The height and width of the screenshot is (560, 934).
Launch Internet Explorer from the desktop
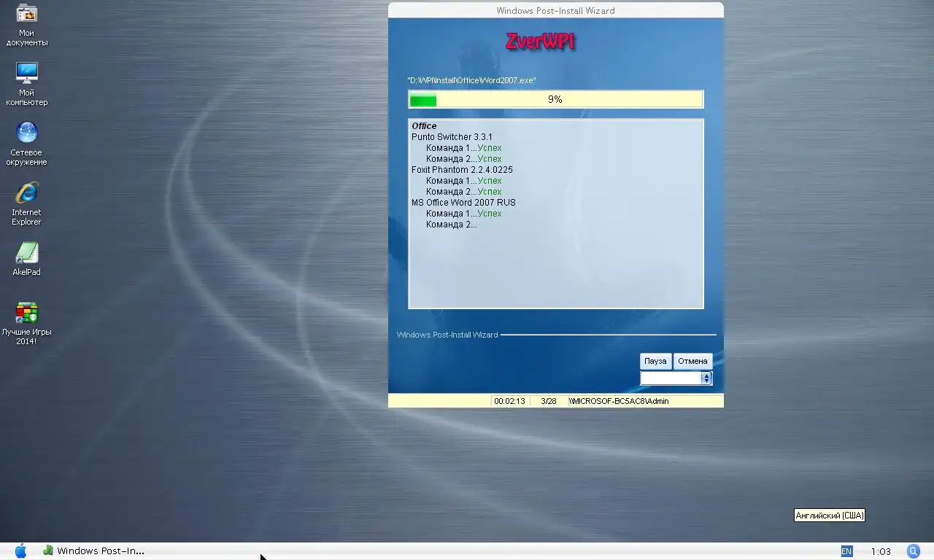point(27,204)
